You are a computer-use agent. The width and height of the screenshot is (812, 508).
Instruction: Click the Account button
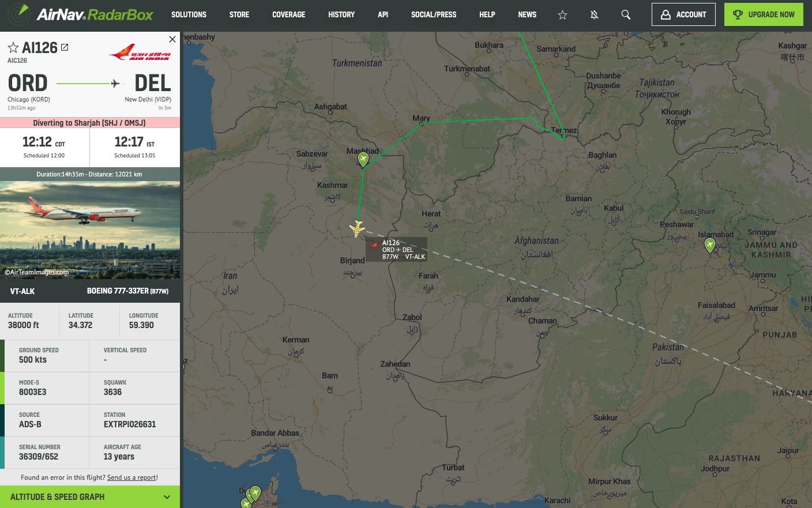pos(683,14)
